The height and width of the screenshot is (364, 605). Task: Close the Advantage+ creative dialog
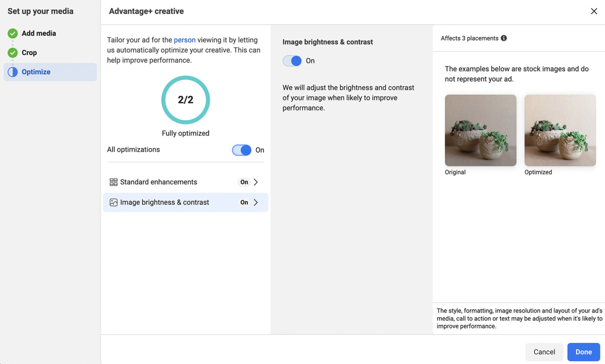pos(594,11)
